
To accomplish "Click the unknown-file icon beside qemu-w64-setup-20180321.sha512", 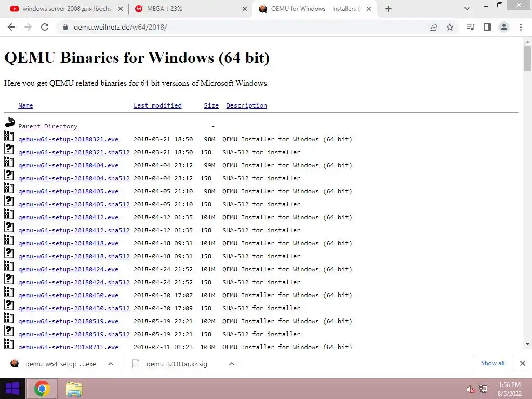I will point(9,149).
